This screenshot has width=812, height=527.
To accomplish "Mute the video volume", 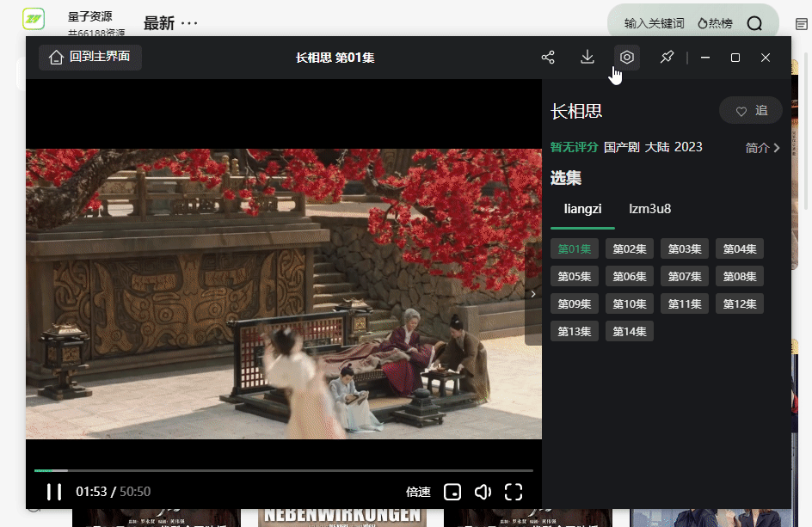I will pos(483,492).
